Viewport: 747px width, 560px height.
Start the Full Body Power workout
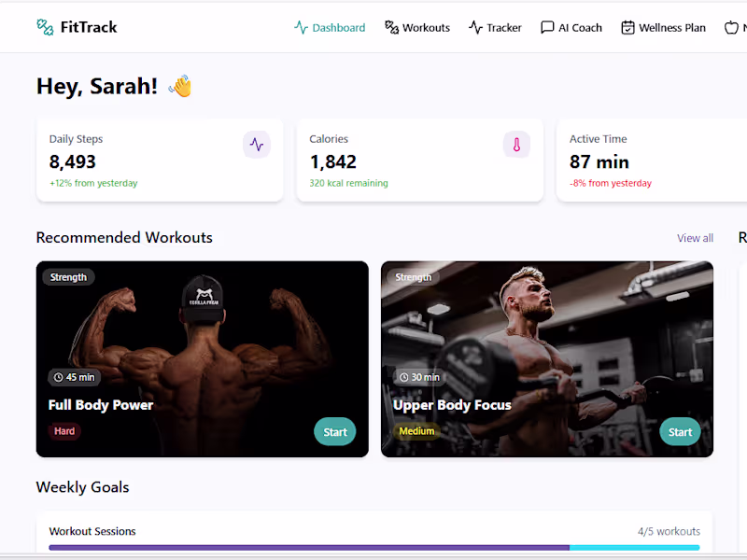335,432
